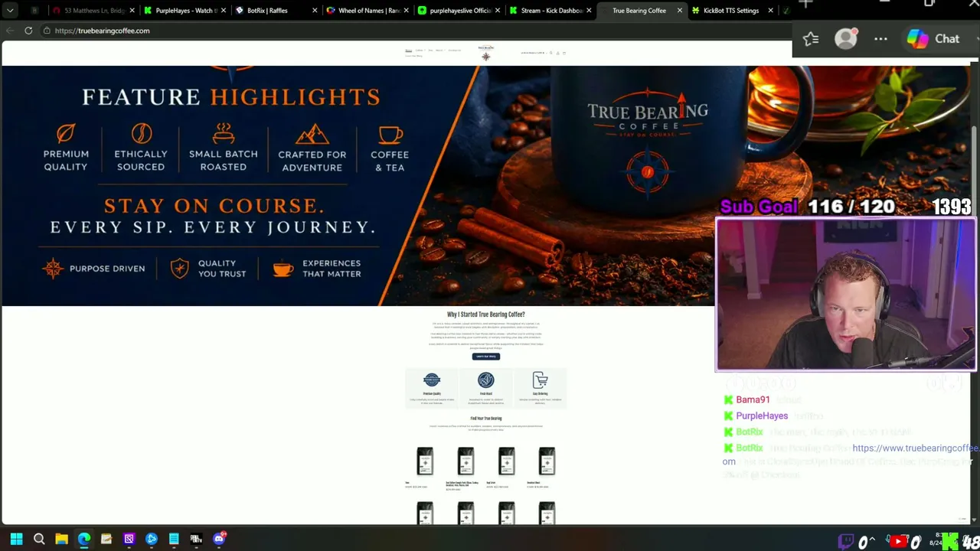Viewport: 980px width, 551px height.
Task: Click the Small Batch Roasted icon
Action: [x=224, y=133]
